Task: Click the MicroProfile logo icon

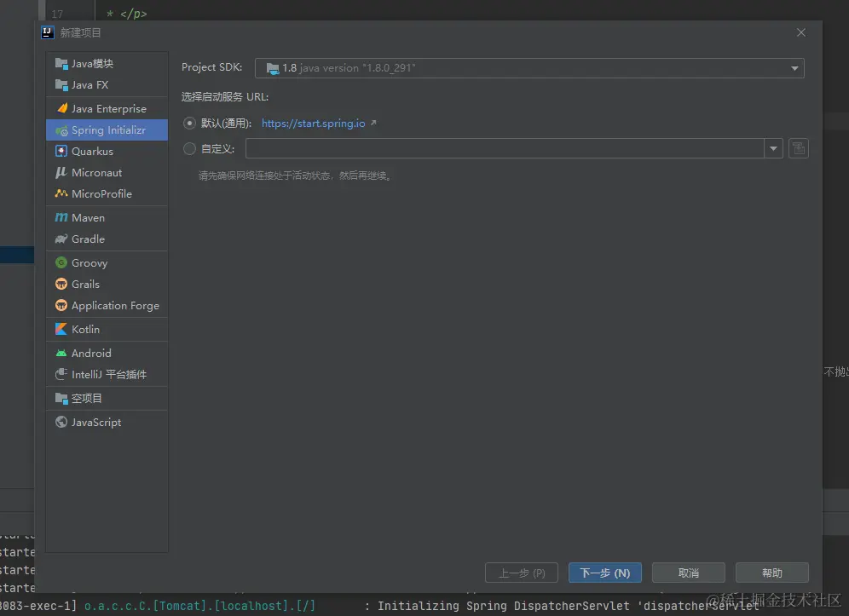Action: (61, 193)
